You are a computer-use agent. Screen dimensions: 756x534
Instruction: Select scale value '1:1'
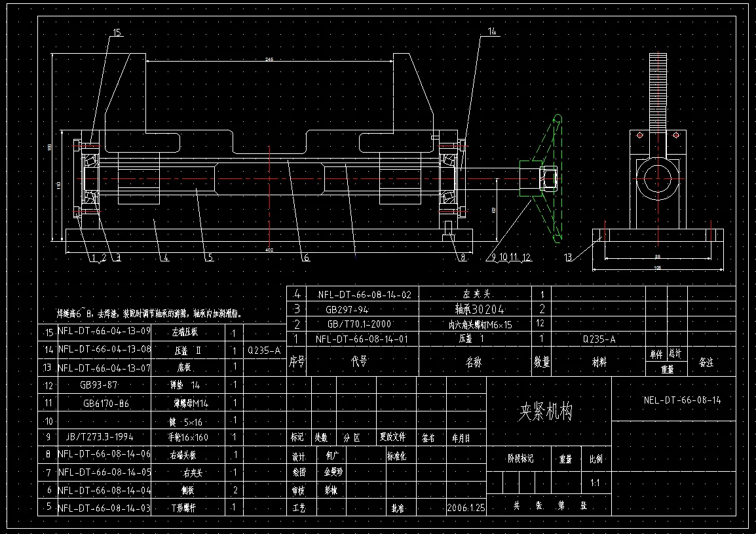coord(595,482)
